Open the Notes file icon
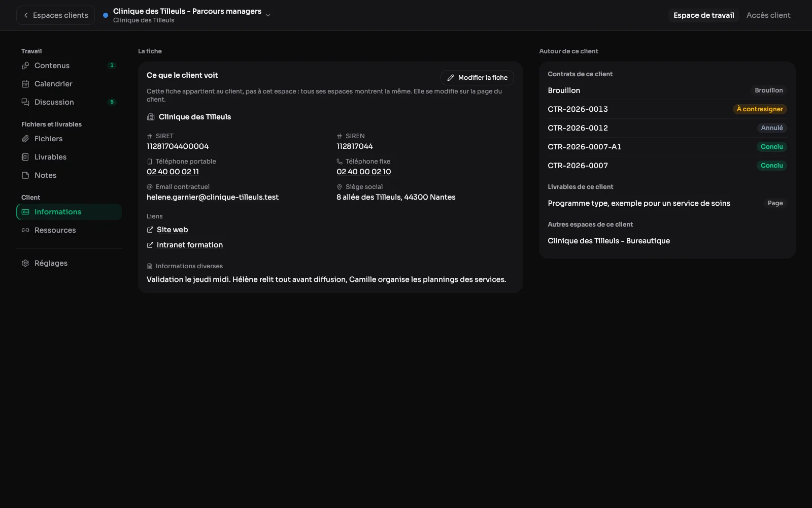Screen dimensions: 812x508 [x=25, y=175]
